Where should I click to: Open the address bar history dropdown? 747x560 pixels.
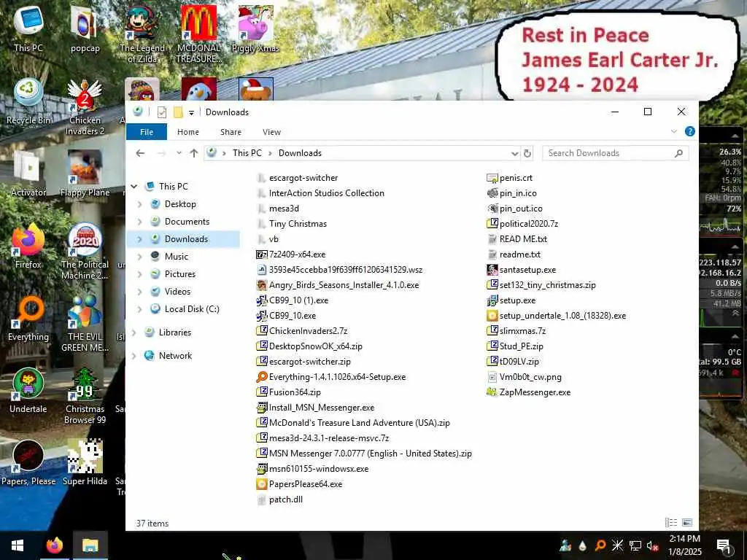(x=514, y=153)
